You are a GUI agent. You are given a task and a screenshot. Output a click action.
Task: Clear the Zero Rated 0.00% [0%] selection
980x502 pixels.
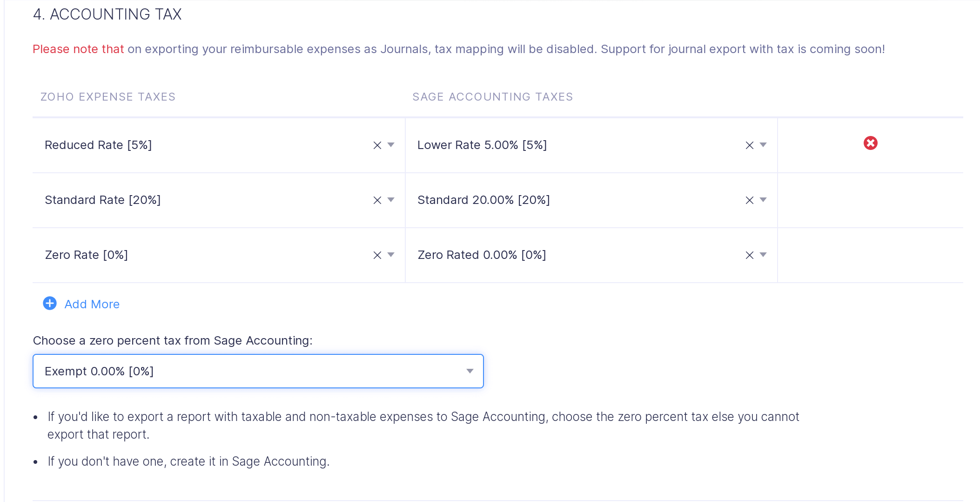[x=749, y=255]
